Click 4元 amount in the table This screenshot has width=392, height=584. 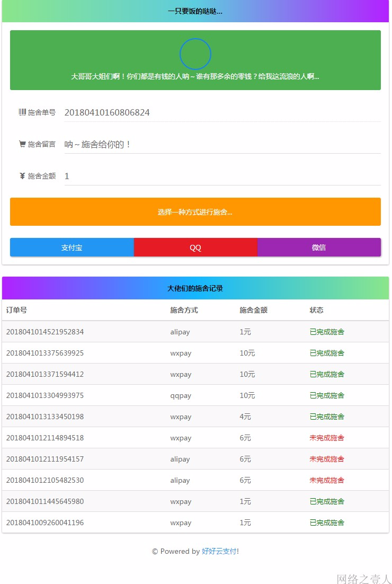coord(245,417)
